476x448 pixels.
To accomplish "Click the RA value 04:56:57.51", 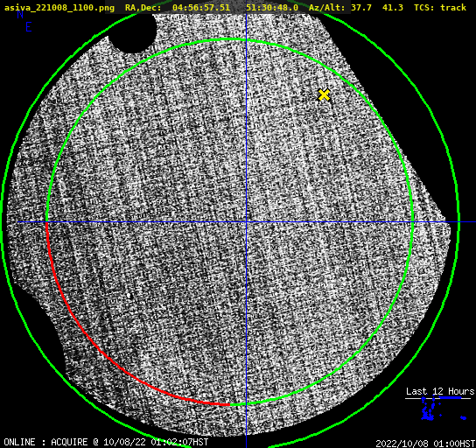I will click(x=201, y=8).
